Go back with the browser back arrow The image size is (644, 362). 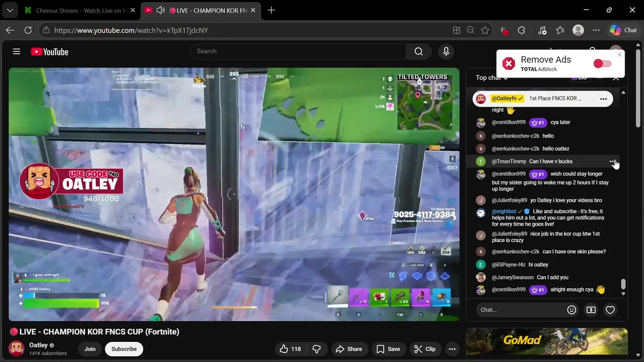pos(10,30)
